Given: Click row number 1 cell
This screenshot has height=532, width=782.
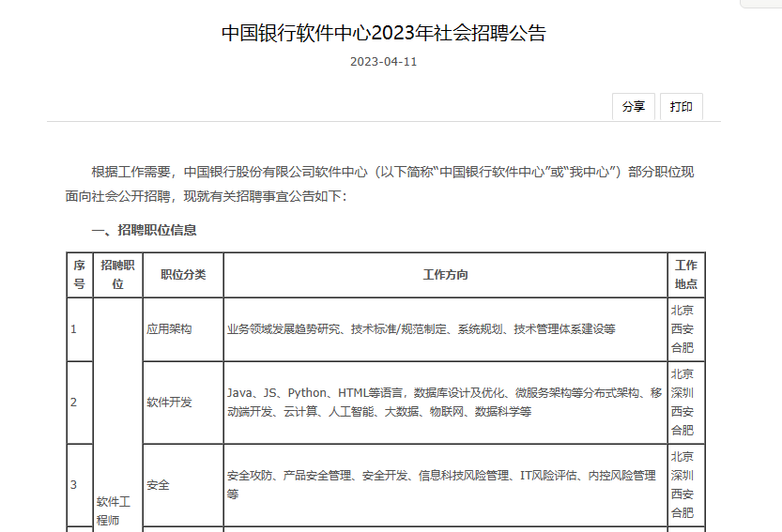Looking at the screenshot, I should (79, 329).
